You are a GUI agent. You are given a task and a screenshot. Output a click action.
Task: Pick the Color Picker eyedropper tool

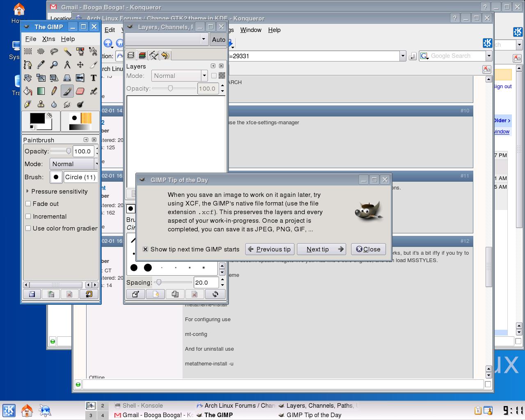point(41,64)
